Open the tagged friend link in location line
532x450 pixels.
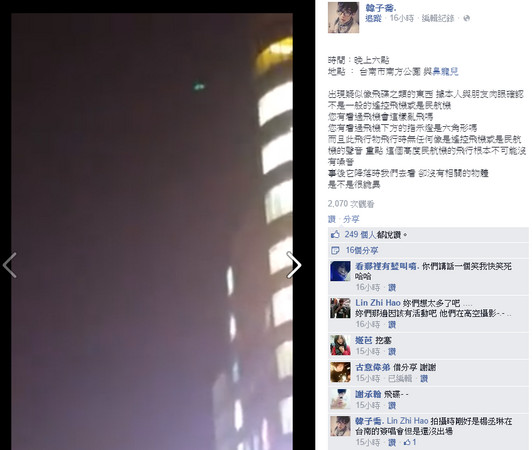point(445,72)
